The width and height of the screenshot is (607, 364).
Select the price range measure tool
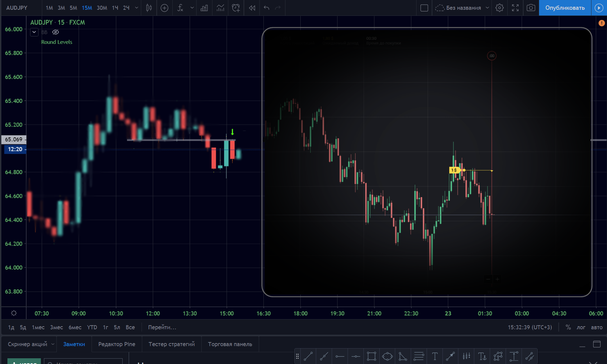point(514,356)
